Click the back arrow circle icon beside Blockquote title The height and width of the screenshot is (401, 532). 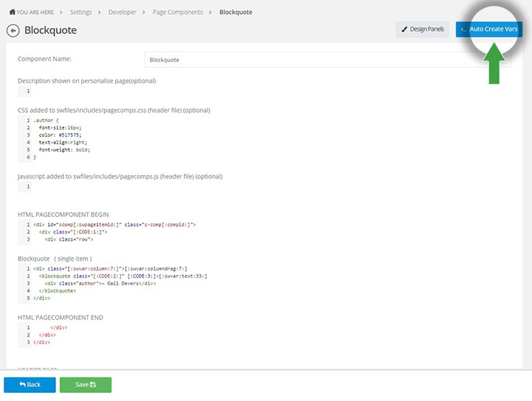click(13, 30)
